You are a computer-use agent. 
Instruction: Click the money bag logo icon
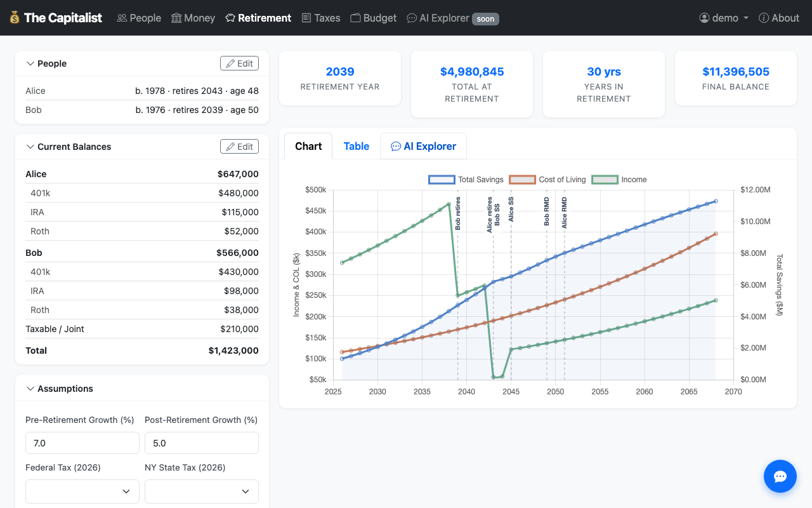point(15,18)
